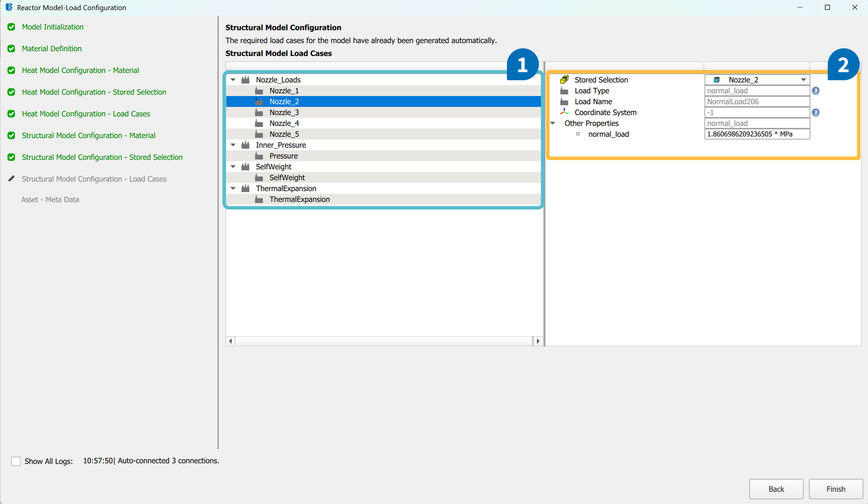Screen dimensions: 868x504
Task: Click the Load Name property icon
Action: 564,102
